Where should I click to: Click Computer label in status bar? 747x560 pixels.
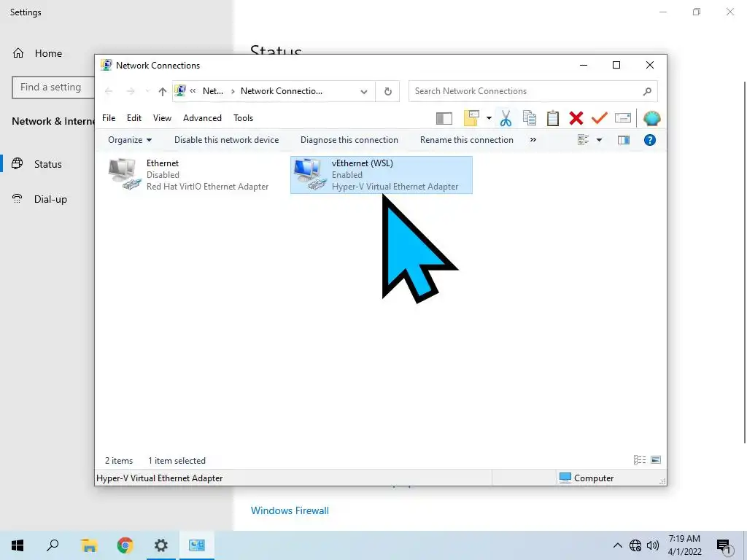pos(594,478)
